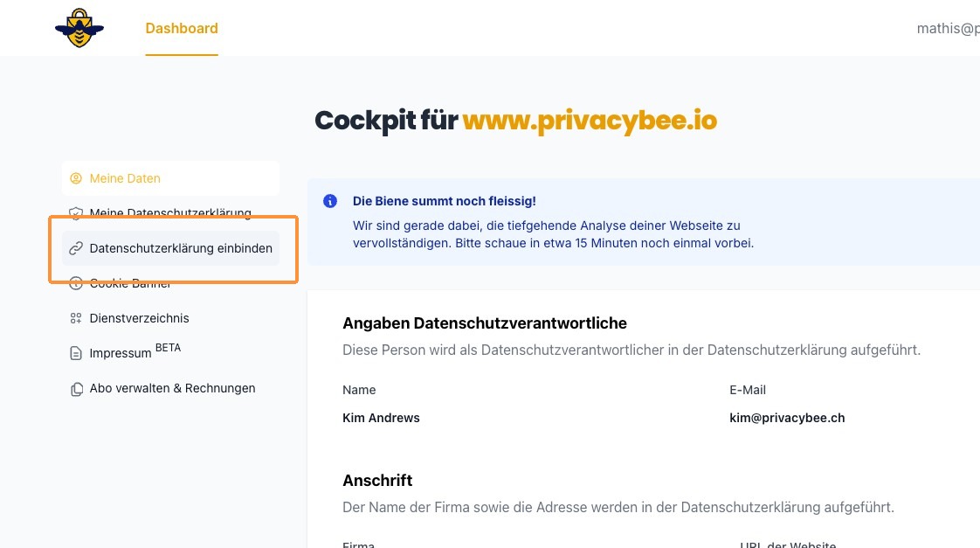Viewport: 980px width, 548px height.
Task: Click the Angaben Datenschutzverantwortliche section heading
Action: click(x=485, y=323)
